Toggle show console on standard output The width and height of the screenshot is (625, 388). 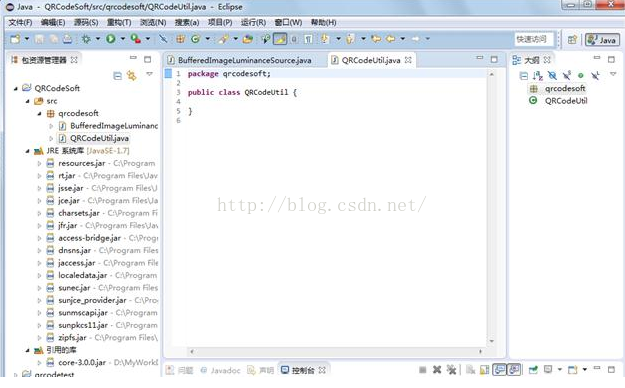[x=499, y=370]
